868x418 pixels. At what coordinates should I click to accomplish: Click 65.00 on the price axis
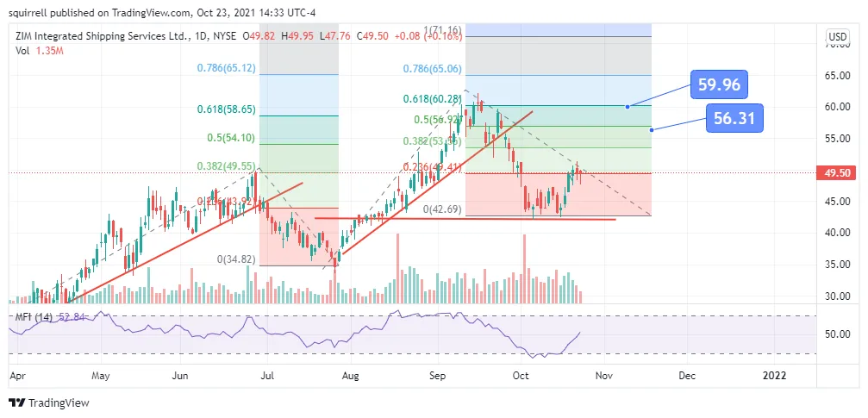[x=837, y=75]
